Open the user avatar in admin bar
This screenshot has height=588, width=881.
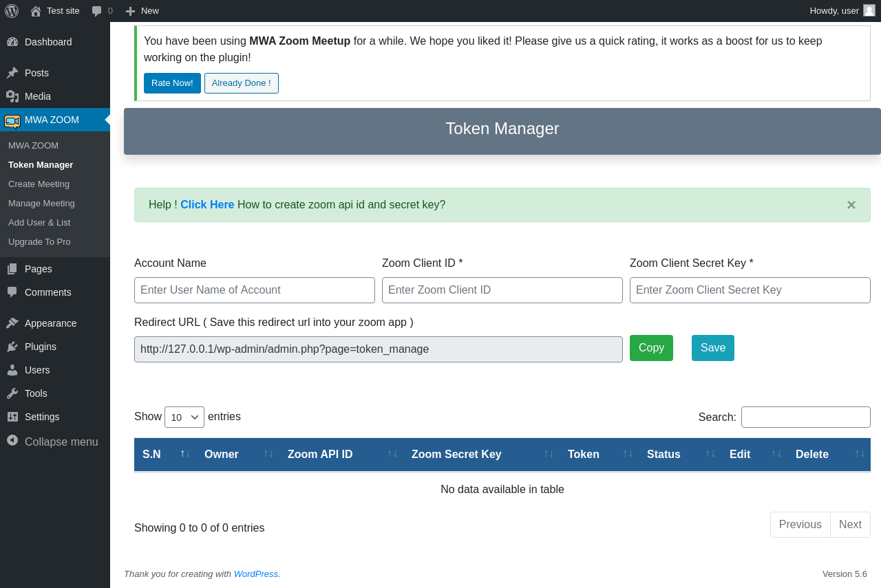tap(869, 10)
